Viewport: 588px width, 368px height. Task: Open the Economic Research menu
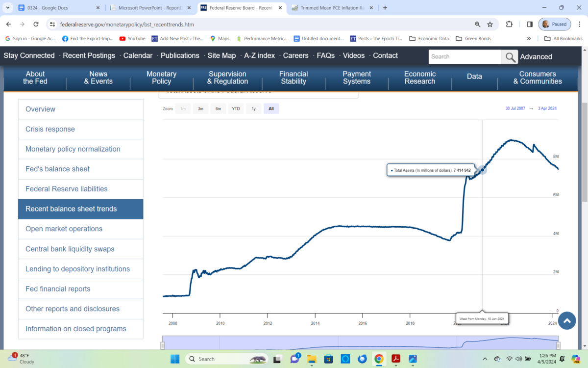pos(420,78)
